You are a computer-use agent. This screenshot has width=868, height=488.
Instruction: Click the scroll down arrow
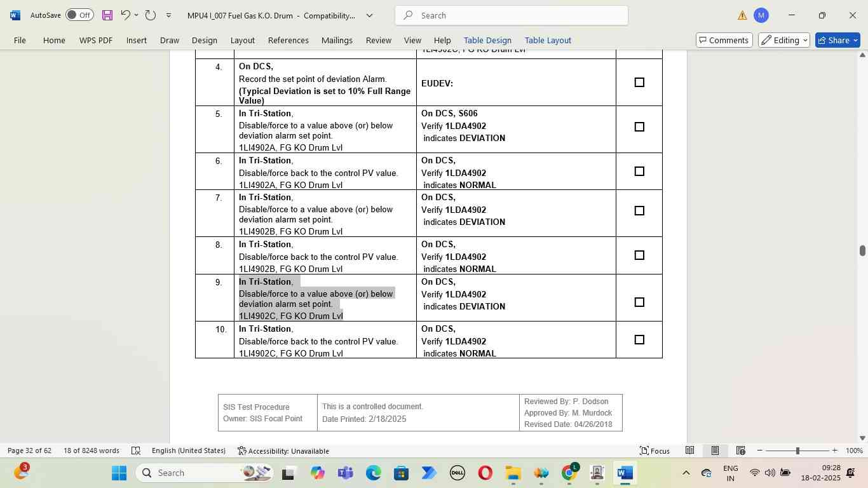coord(862,438)
